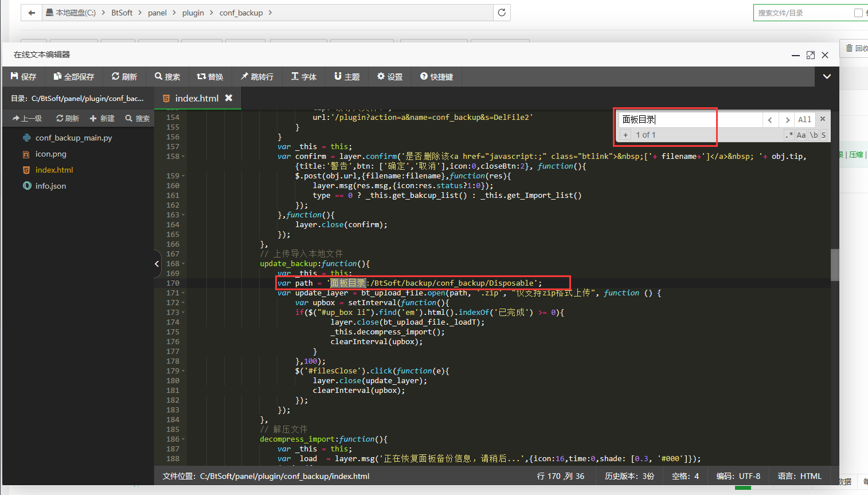This screenshot has width=868, height=495.
Task: Collapse the toolbar with the chevron arrow
Action: [827, 76]
